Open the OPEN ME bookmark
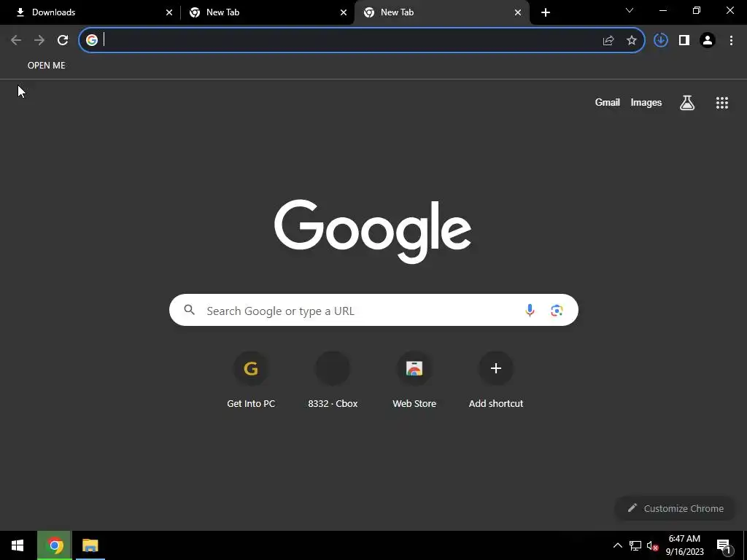 [x=46, y=65]
